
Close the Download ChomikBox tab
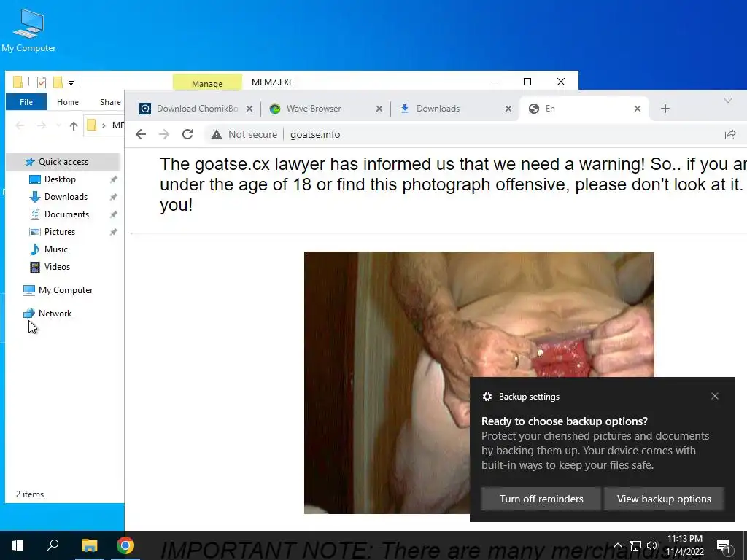(x=249, y=109)
